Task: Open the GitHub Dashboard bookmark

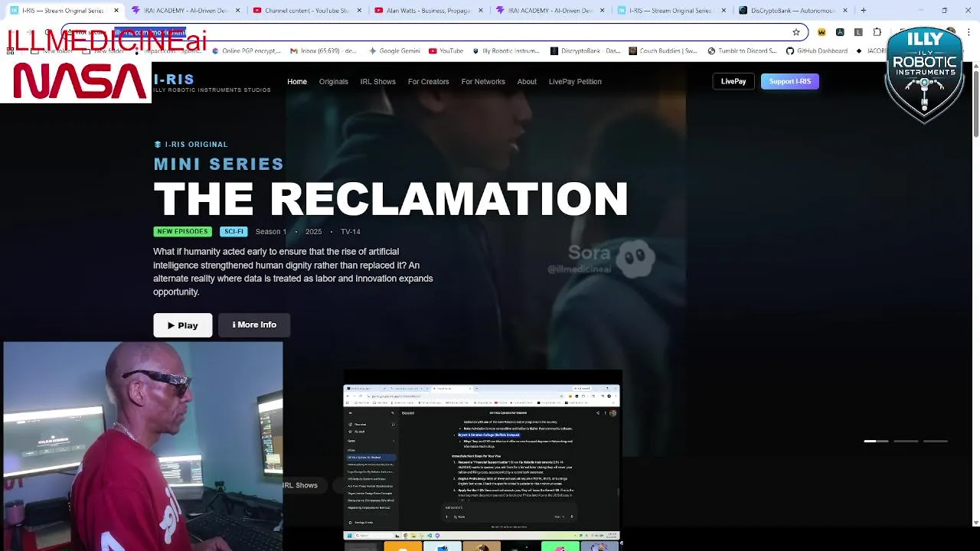Action: click(x=817, y=51)
